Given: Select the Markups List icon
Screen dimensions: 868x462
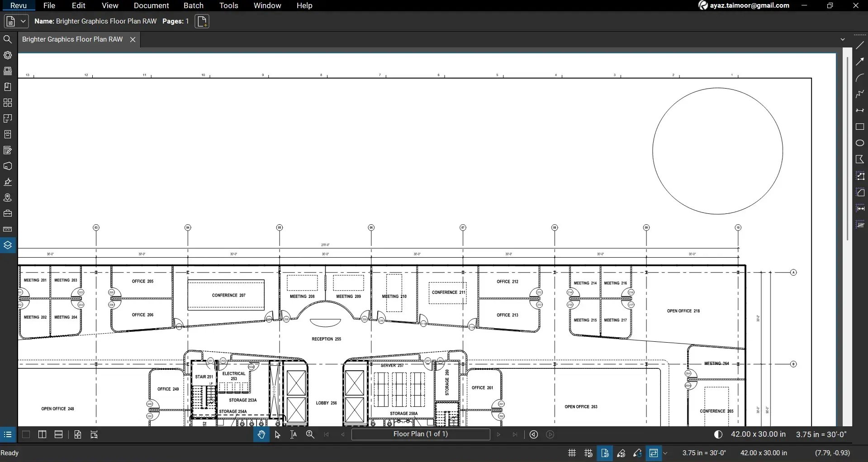Looking at the screenshot, I should 8,150.
